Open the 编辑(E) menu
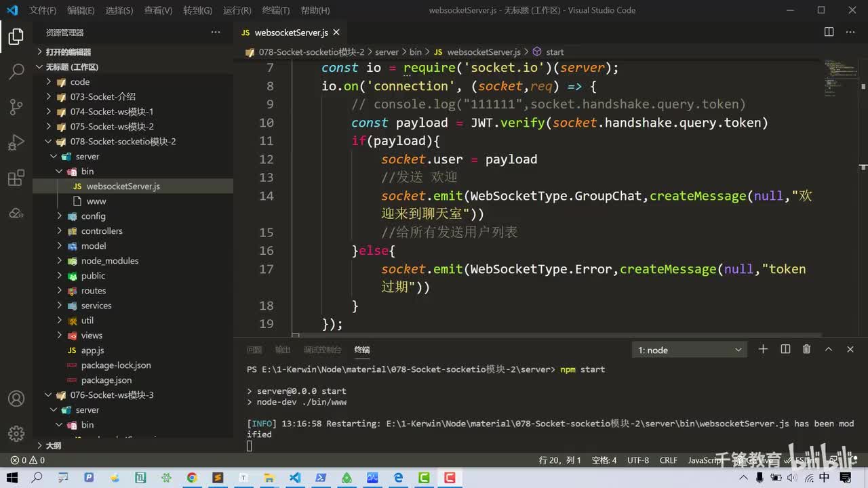 point(81,11)
